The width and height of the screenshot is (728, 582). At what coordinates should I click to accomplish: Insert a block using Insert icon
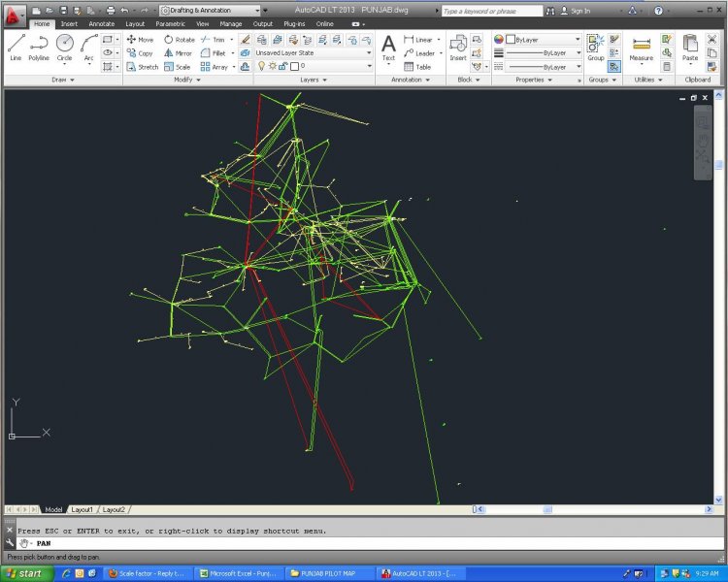pos(458,47)
